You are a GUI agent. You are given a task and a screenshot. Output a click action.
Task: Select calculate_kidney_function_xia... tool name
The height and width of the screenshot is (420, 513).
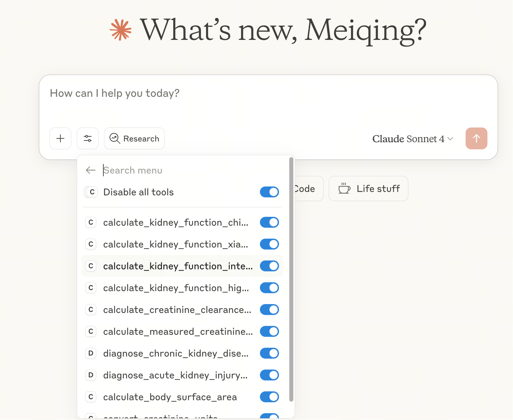click(x=176, y=244)
